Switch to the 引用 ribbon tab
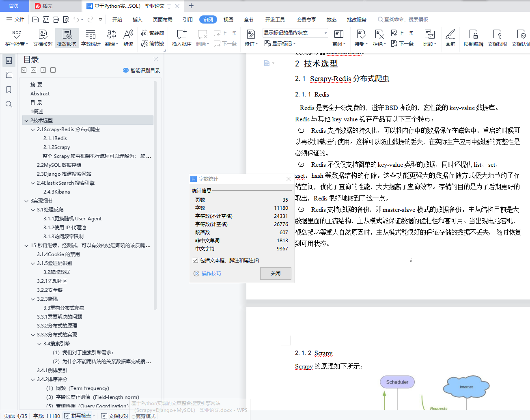 coord(187,19)
